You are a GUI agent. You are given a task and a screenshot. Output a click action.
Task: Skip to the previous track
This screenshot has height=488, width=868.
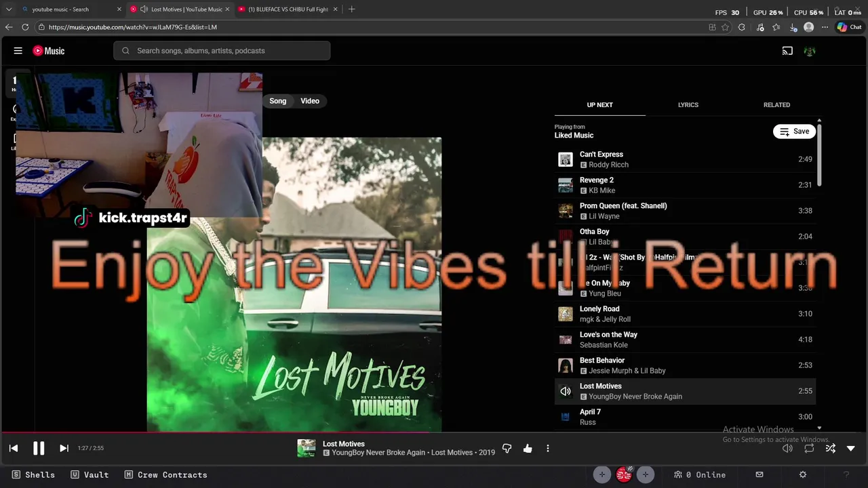(x=14, y=448)
